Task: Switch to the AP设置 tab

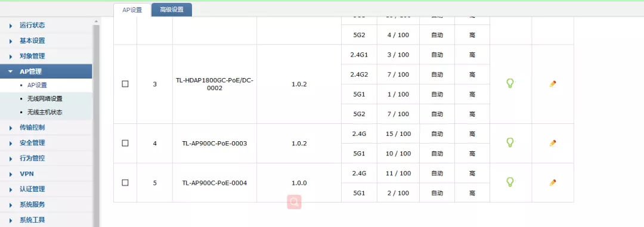Action: point(132,10)
